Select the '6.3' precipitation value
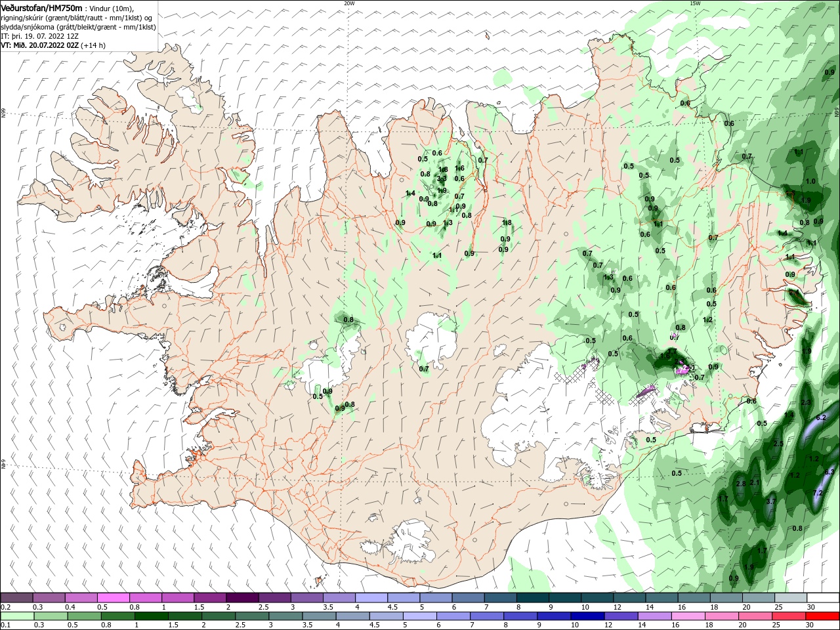This screenshot has height=630, width=840. 829,472
